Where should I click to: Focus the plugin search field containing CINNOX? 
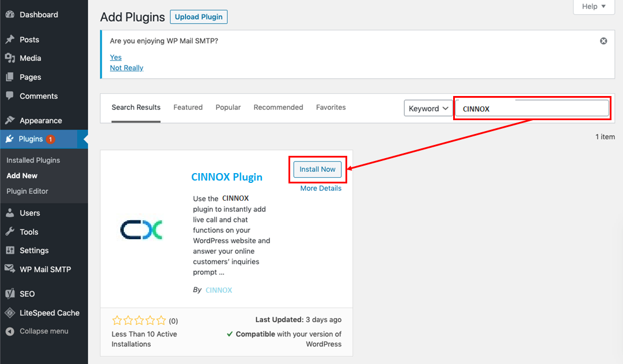pyautogui.click(x=532, y=108)
